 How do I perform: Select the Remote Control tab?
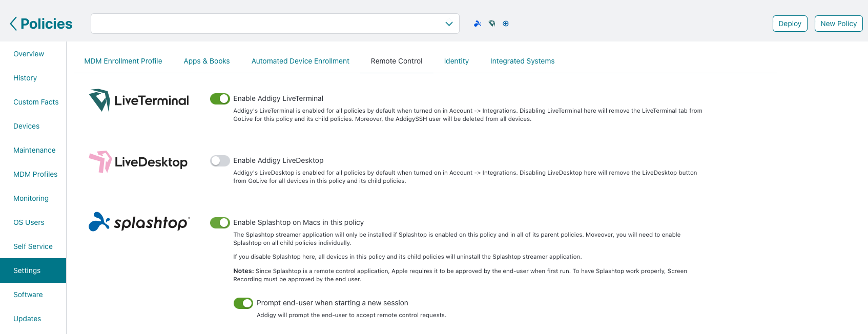coord(397,61)
